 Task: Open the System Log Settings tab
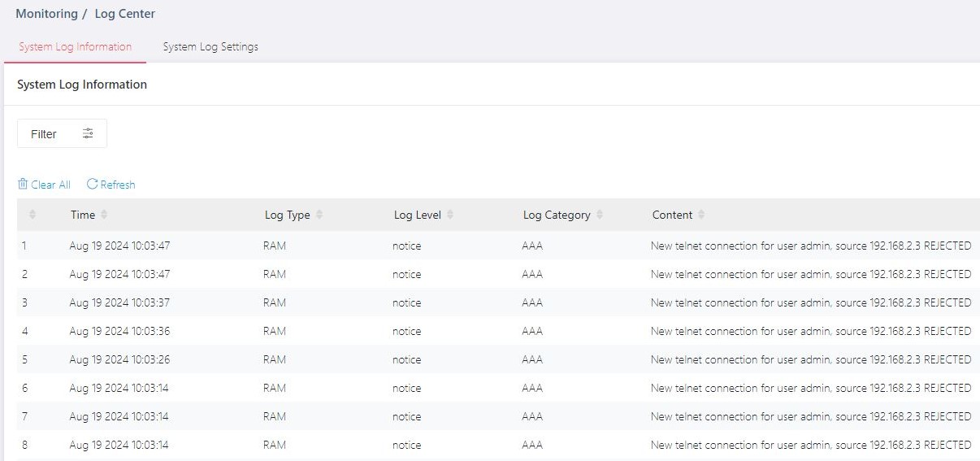[210, 47]
